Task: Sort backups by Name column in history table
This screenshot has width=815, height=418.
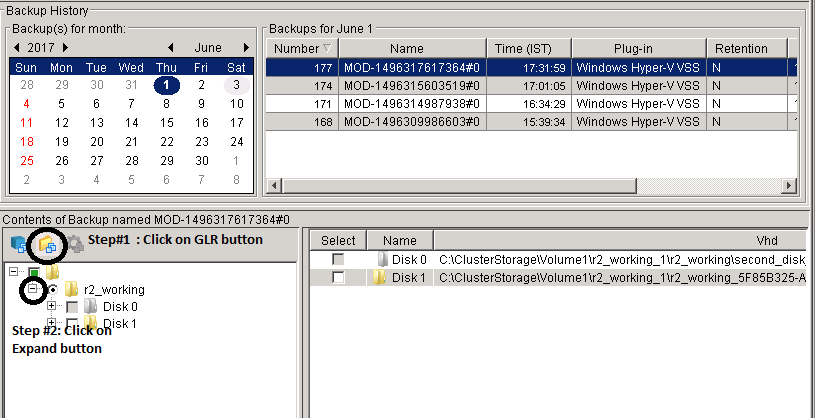Action: [413, 48]
